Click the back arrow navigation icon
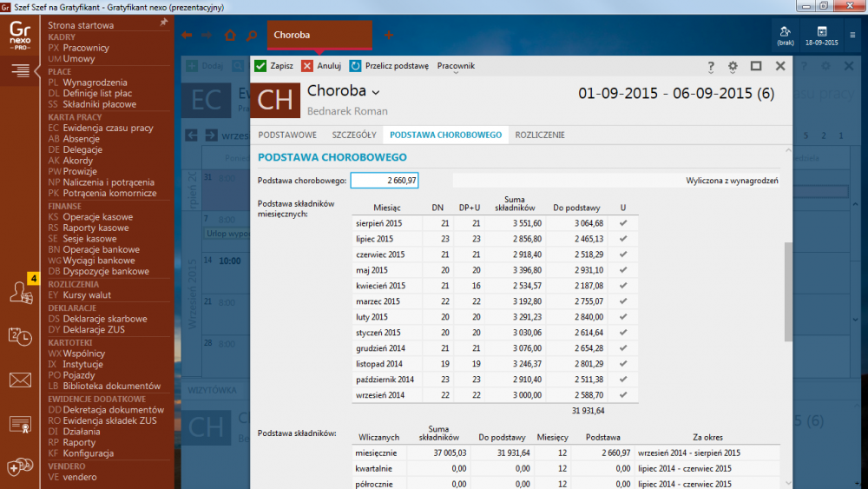Image resolution: width=868 pixels, height=489 pixels. (187, 36)
